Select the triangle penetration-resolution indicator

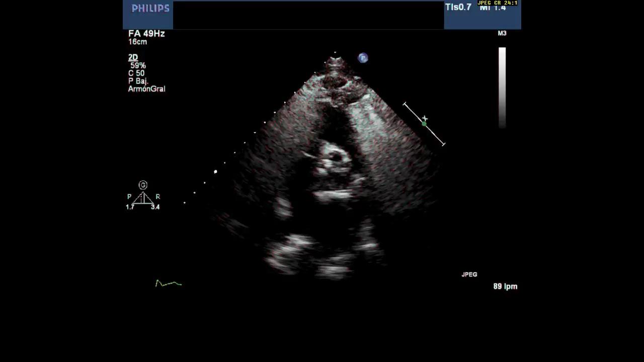[x=143, y=198]
